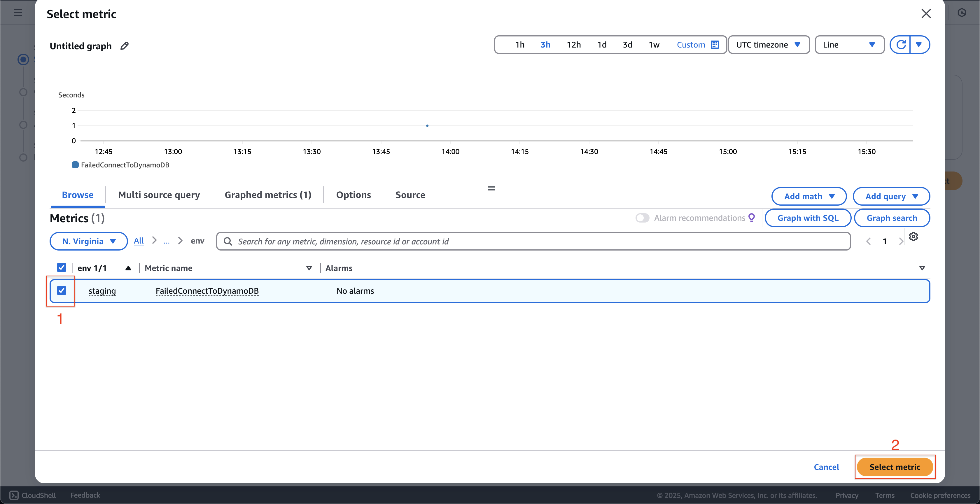Screen dimensions: 980x504
Task: Edit the Untitled graph title pencil icon
Action: tap(125, 46)
